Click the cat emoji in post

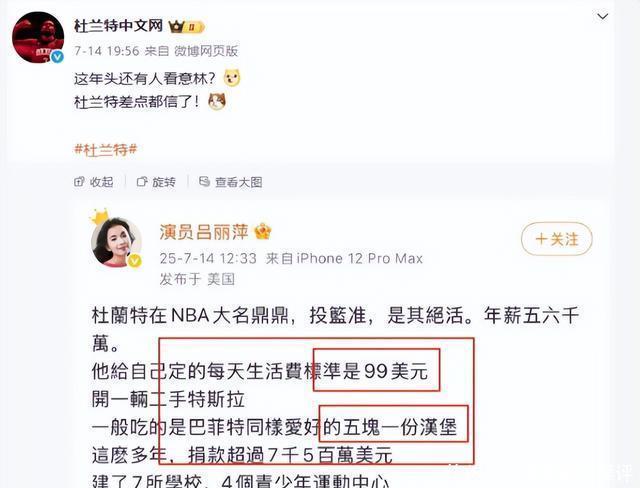(x=217, y=101)
